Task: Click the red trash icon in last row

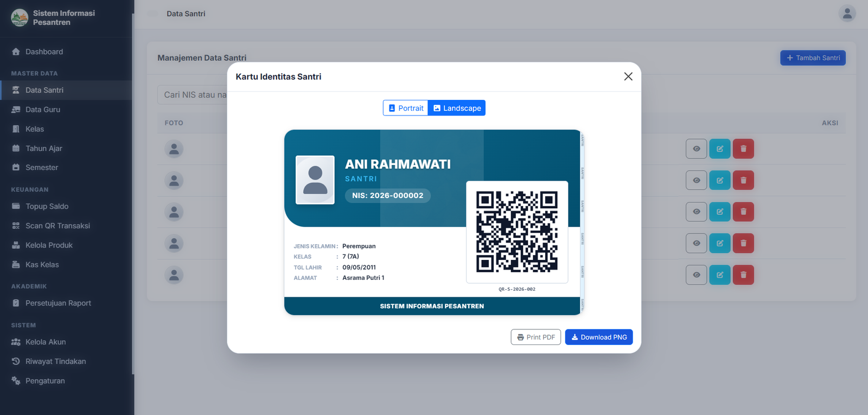Action: (743, 275)
